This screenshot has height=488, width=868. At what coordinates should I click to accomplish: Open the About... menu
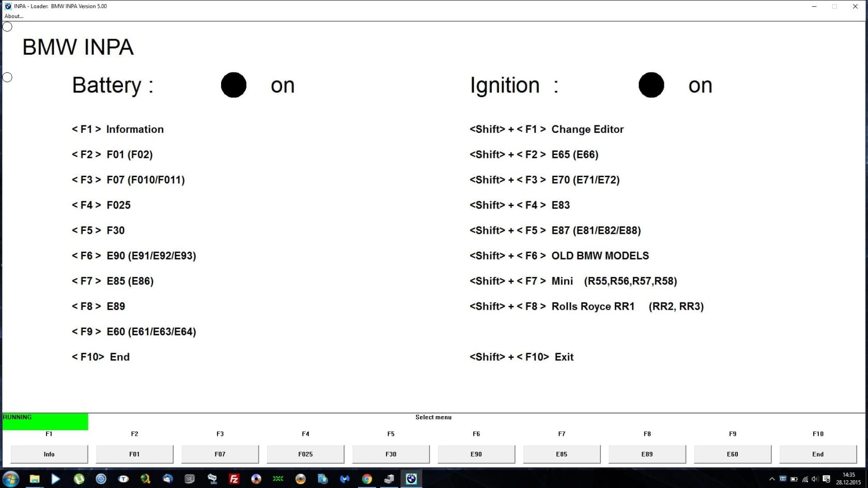tap(14, 16)
